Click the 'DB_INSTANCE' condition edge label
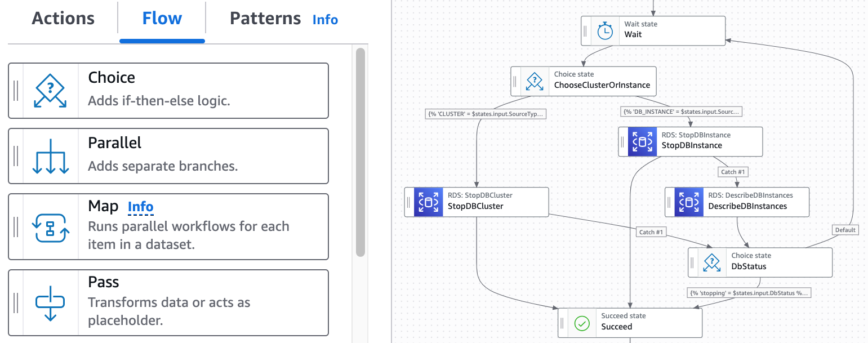The width and height of the screenshot is (868, 343). pos(682,112)
